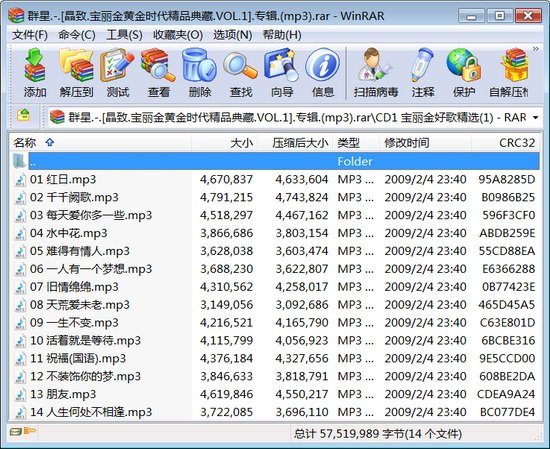550x449 pixels.
Task: Click the 自解压 (SFX) icon
Action: (x=509, y=73)
